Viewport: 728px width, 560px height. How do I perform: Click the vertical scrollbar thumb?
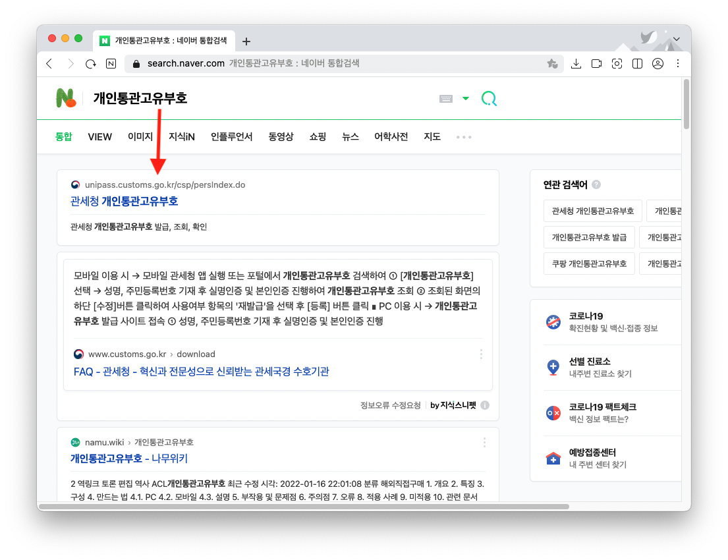click(x=686, y=104)
